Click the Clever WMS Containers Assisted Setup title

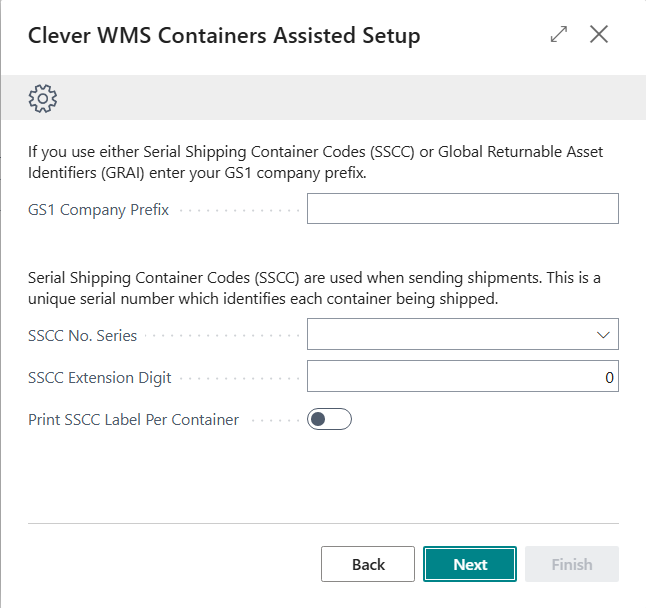[x=224, y=36]
